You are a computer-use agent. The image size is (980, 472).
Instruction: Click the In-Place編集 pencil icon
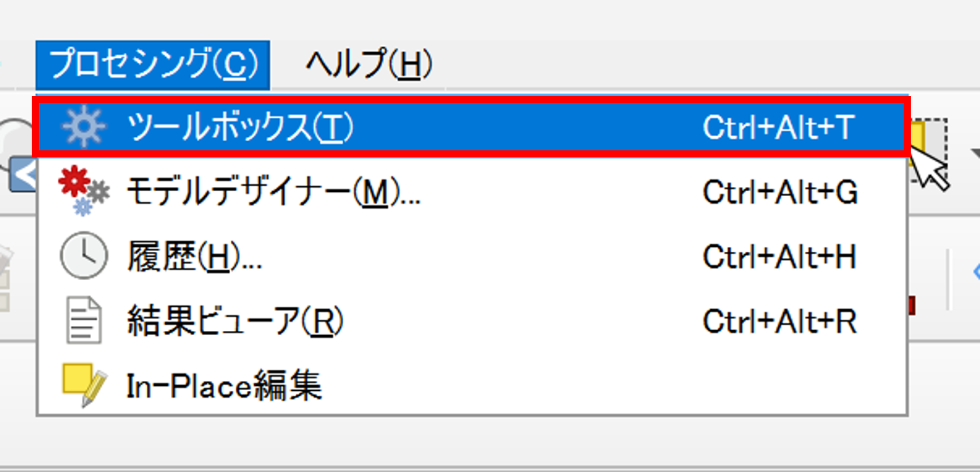[x=83, y=386]
